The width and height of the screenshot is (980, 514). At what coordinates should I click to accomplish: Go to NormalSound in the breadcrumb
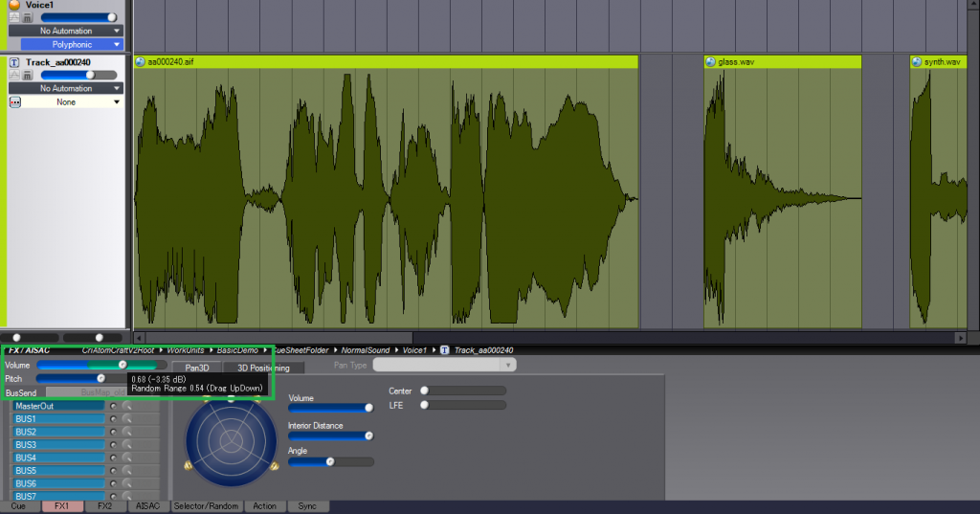click(x=365, y=350)
